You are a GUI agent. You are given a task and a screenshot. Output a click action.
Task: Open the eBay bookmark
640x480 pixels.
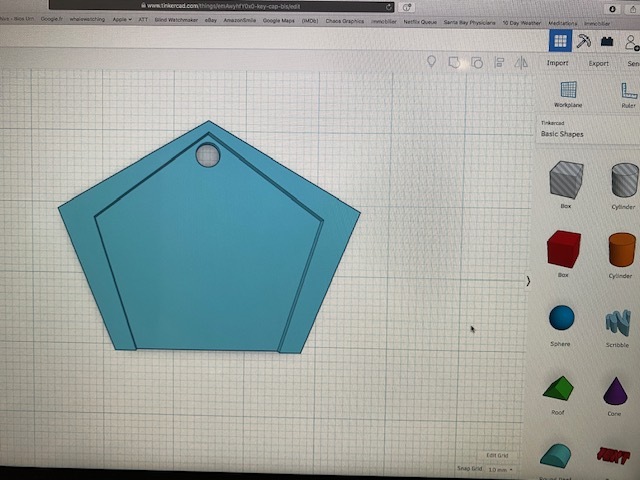click(211, 20)
